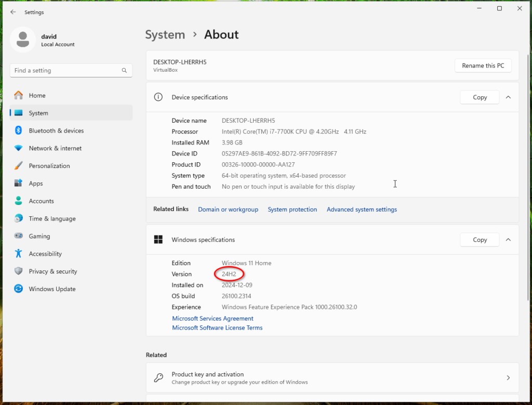Maximize the Settings window

coord(499,8)
